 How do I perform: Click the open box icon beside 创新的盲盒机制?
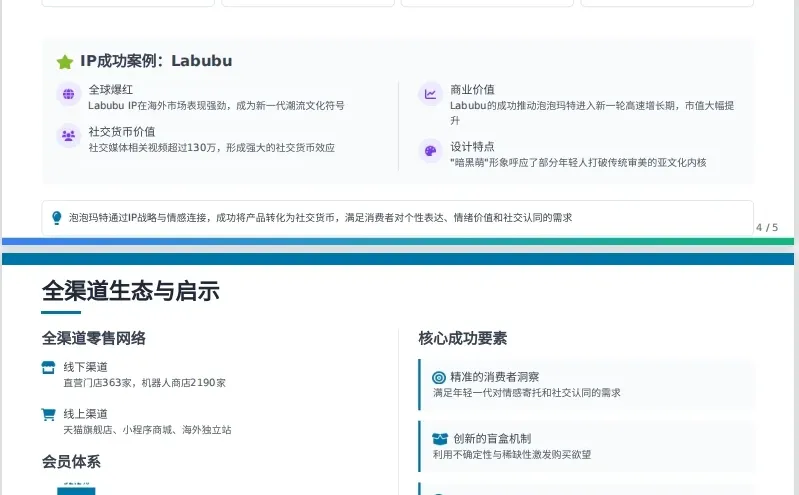pyautogui.click(x=440, y=438)
